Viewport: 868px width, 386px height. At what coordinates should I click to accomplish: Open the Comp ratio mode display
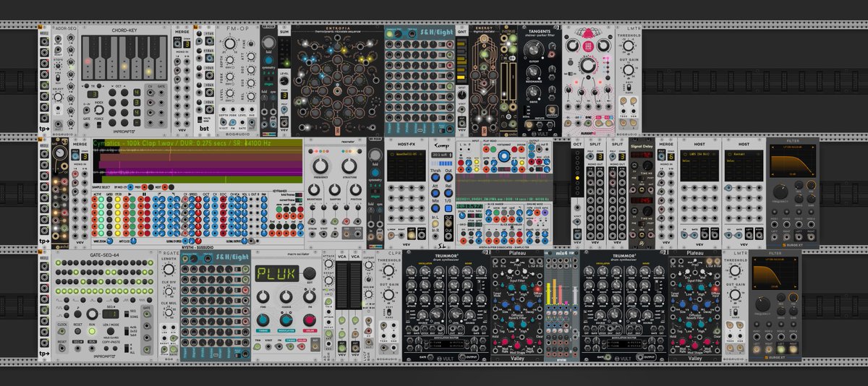click(442, 155)
